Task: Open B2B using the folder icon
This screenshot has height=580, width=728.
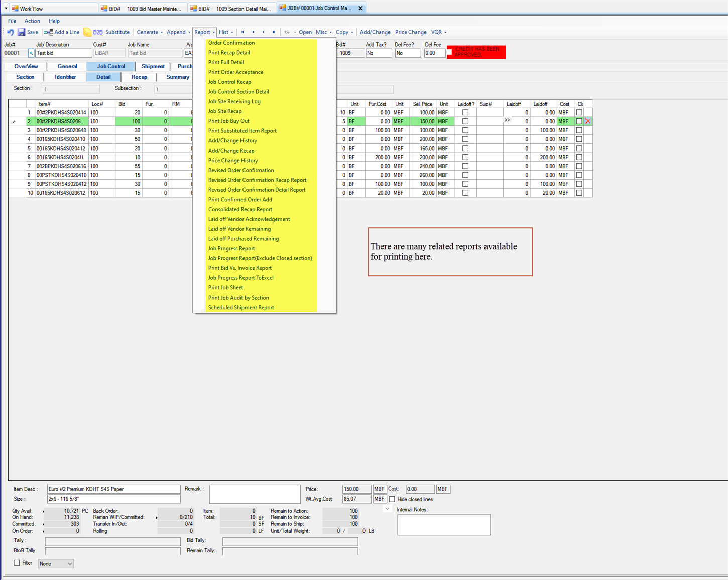Action: click(86, 32)
